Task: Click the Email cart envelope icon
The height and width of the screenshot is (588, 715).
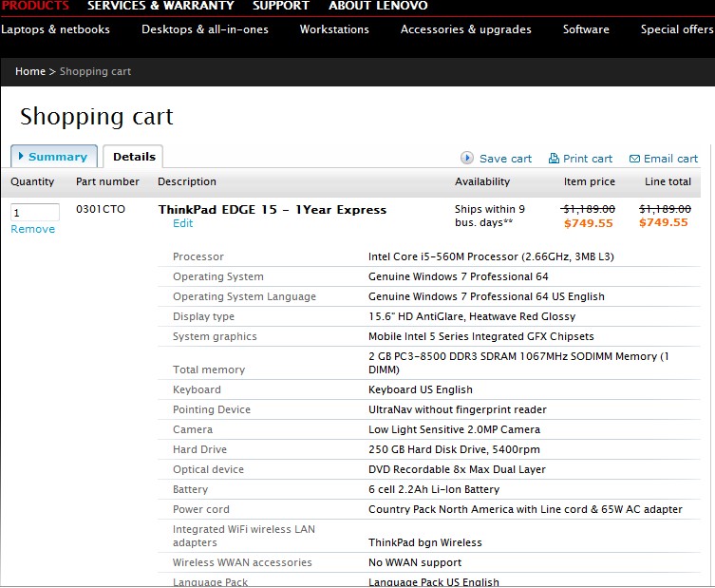Action: pos(634,159)
